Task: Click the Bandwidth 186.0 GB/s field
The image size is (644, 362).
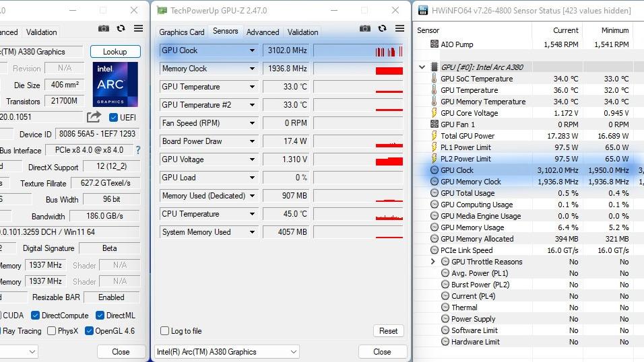Action: tap(104, 216)
